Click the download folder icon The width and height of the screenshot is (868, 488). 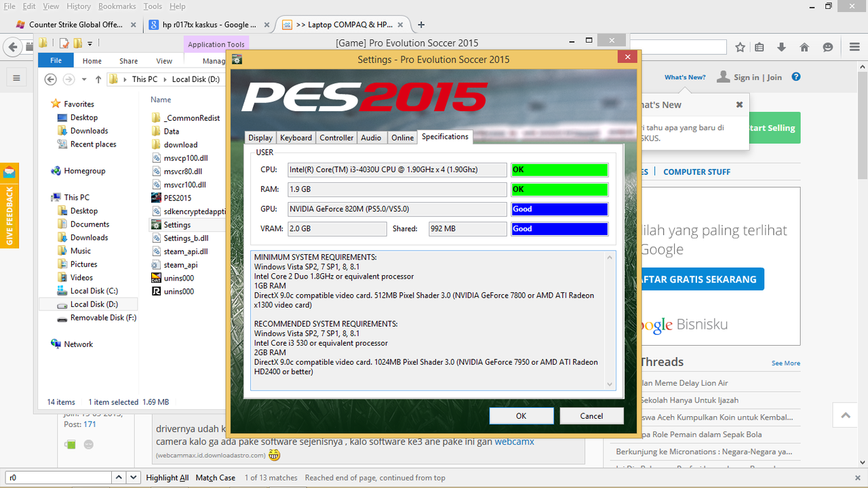[x=157, y=144]
